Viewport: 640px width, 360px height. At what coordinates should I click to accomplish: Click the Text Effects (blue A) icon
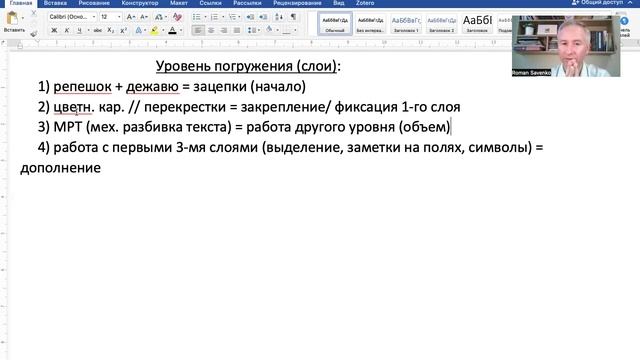(x=139, y=30)
